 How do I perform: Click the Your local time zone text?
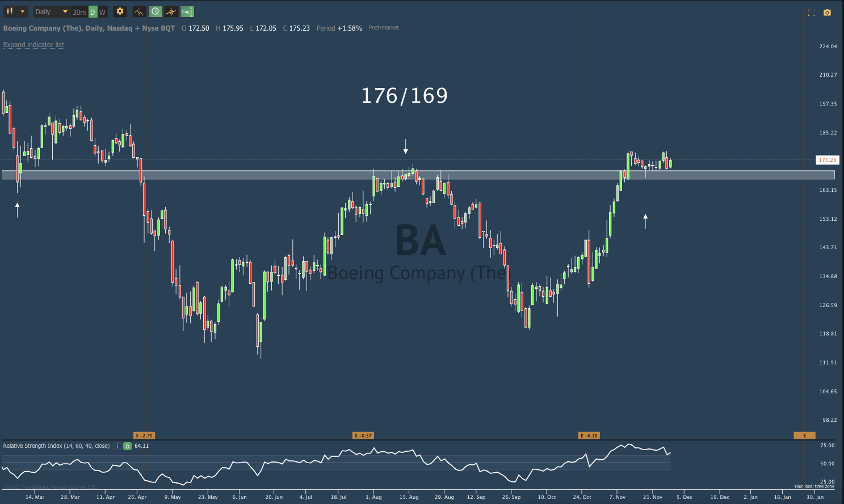(814, 486)
